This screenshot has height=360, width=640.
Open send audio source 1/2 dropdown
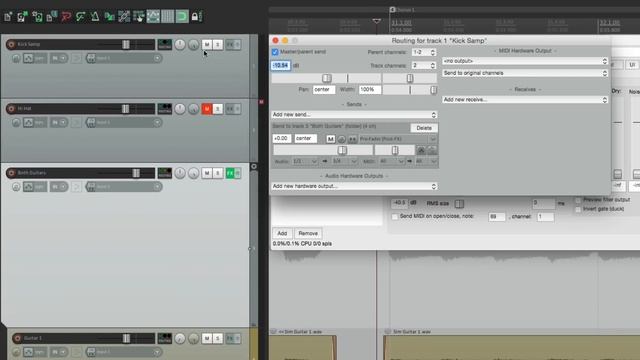[305, 162]
